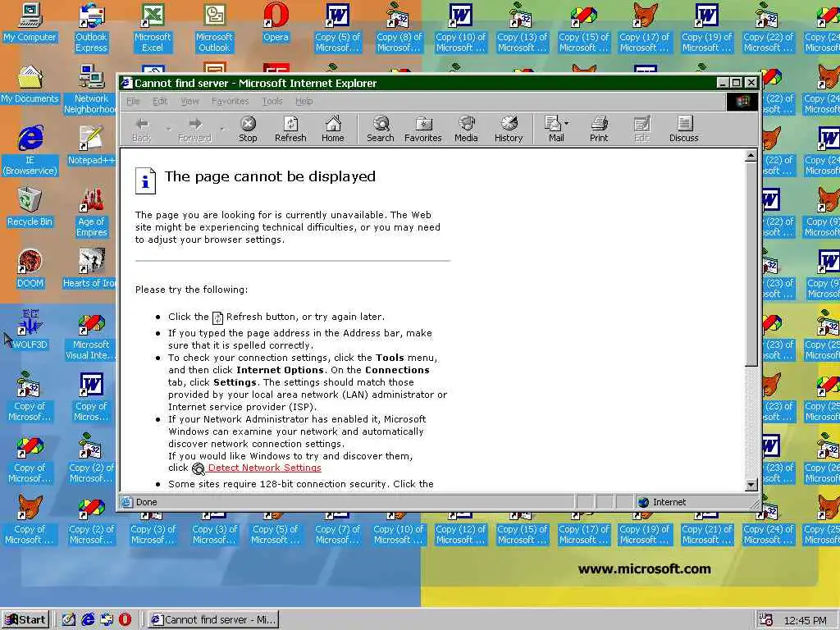This screenshot has height=630, width=840.
Task: Click the greyed Forward toolbar button
Action: pyautogui.click(x=194, y=129)
